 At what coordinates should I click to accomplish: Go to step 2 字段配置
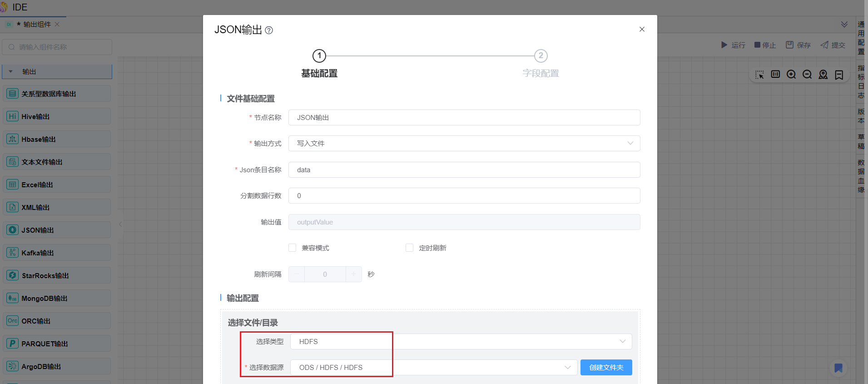pos(541,56)
